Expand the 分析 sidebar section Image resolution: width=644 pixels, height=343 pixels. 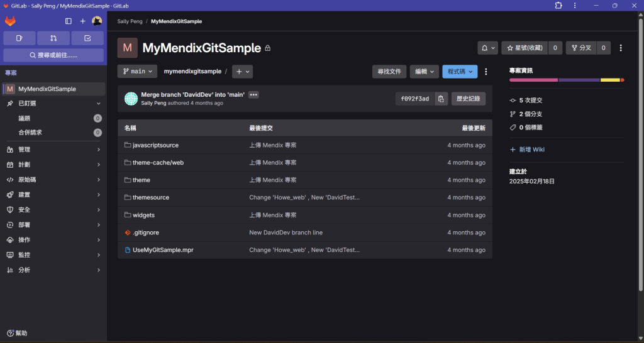pyautogui.click(x=54, y=270)
